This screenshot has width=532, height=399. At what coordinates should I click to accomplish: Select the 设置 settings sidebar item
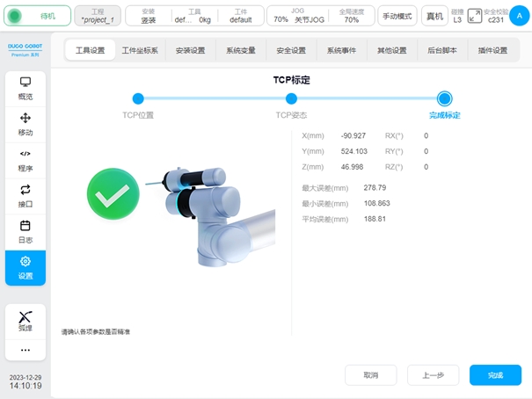point(26,267)
